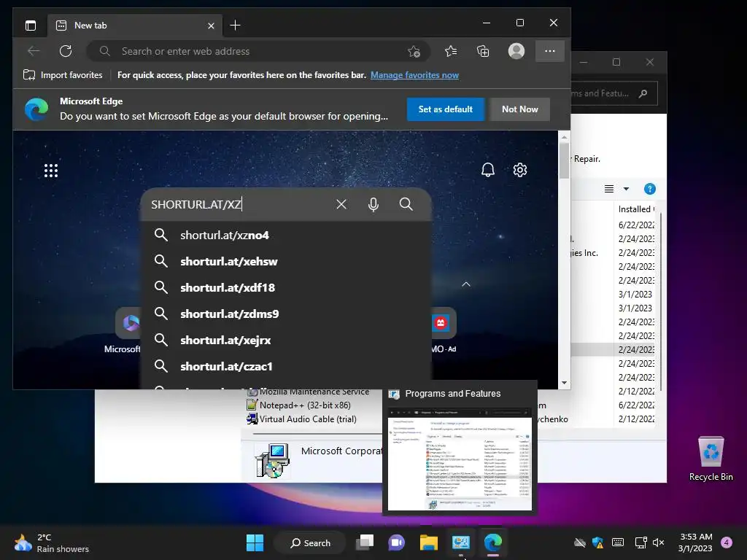Click the Control Panel taskbar icon
The height and width of the screenshot is (560, 747).
(x=461, y=542)
